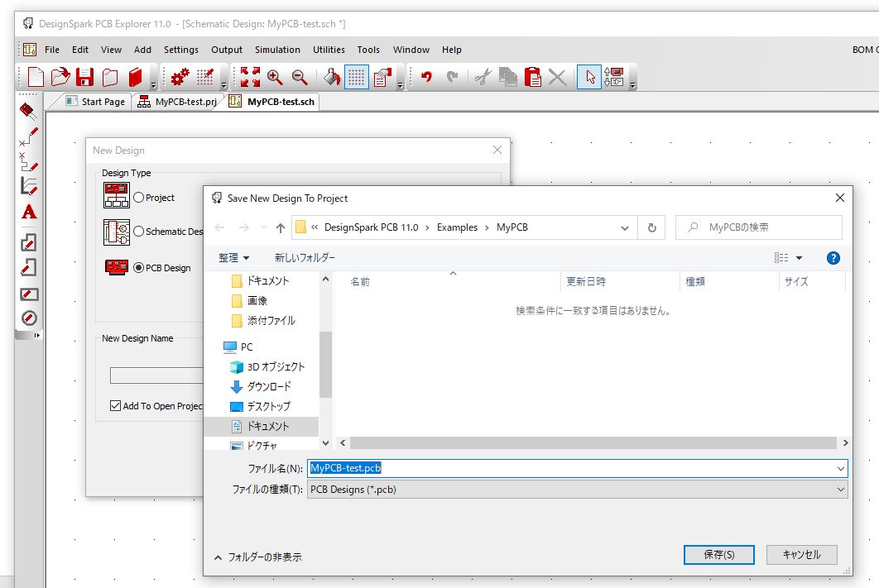Open the Simulation menu
The height and width of the screenshot is (588, 879).
pyautogui.click(x=277, y=50)
